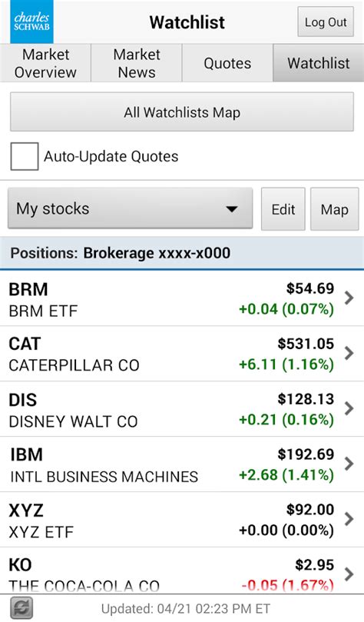Open CAT details via chevron arrow
Screen dimensions: 364x622
(x=349, y=353)
